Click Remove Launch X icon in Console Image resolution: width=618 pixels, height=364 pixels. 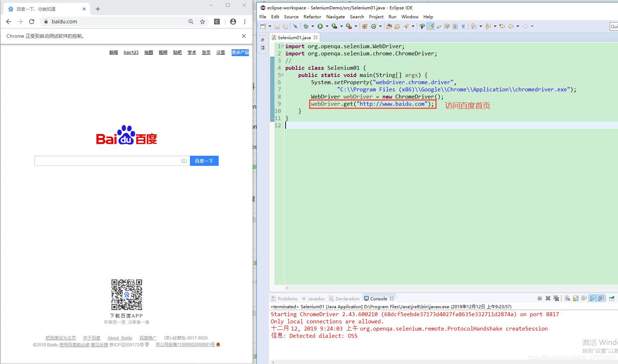tap(548, 298)
